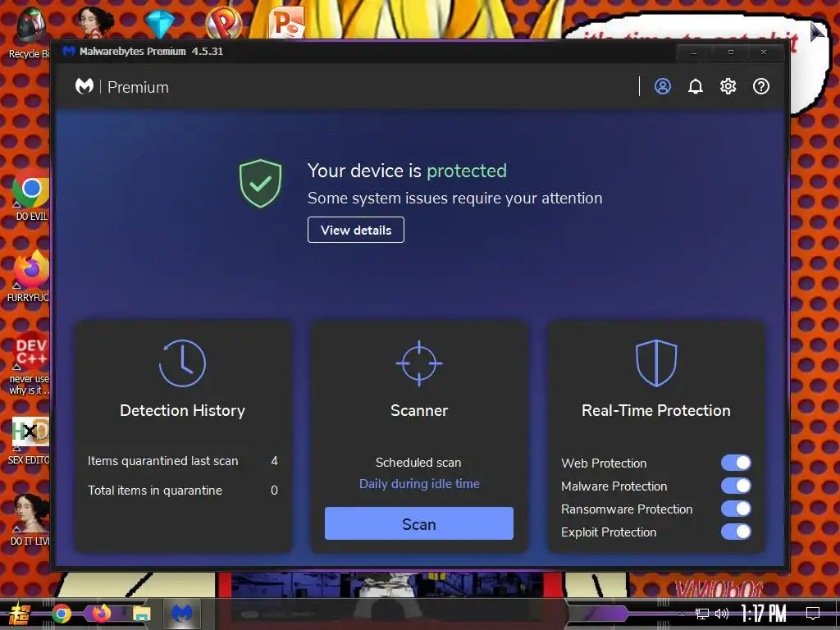
Task: Minimize the Malwarebytes window
Action: (x=694, y=52)
